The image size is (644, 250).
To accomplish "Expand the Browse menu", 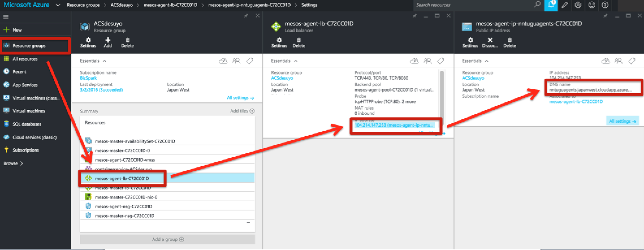I will [x=13, y=163].
